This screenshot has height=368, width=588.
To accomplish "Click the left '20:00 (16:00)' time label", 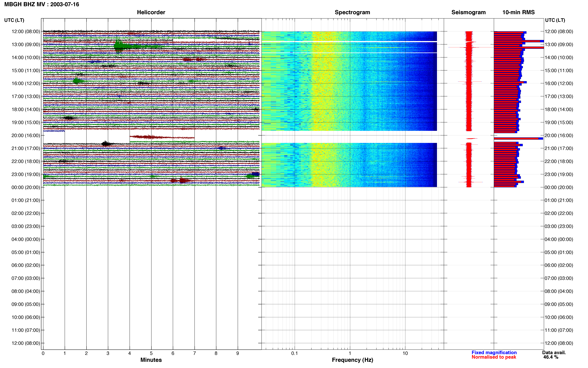I will [x=26, y=135].
